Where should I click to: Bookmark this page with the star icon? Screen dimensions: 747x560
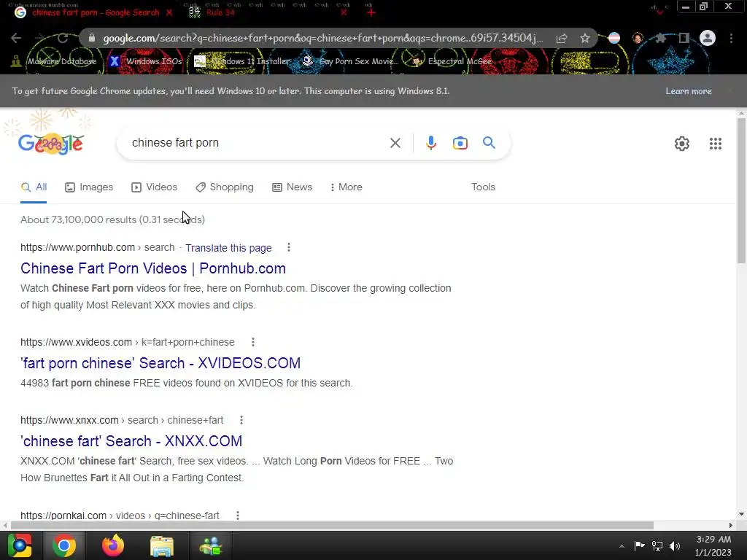(585, 39)
